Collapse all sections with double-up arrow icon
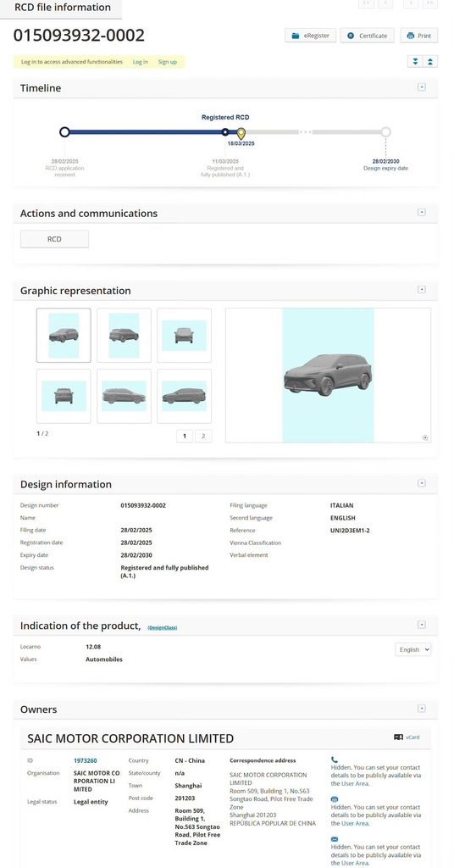Viewport: 454px width, 868px height. (x=430, y=61)
